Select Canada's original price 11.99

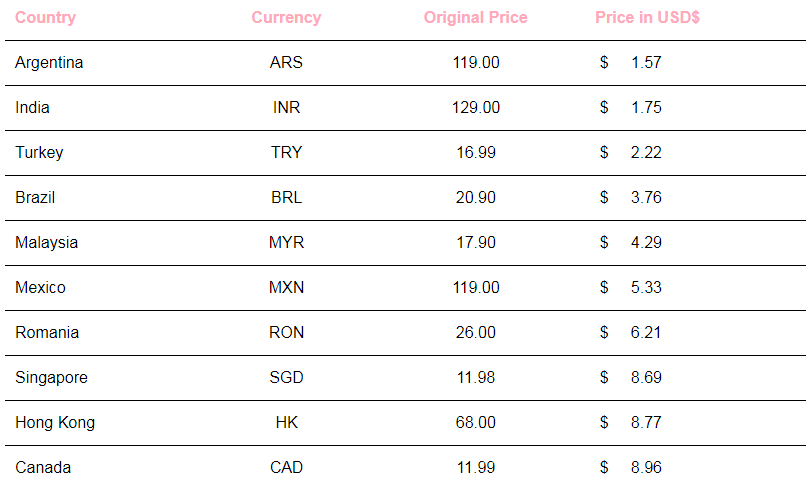click(x=476, y=467)
